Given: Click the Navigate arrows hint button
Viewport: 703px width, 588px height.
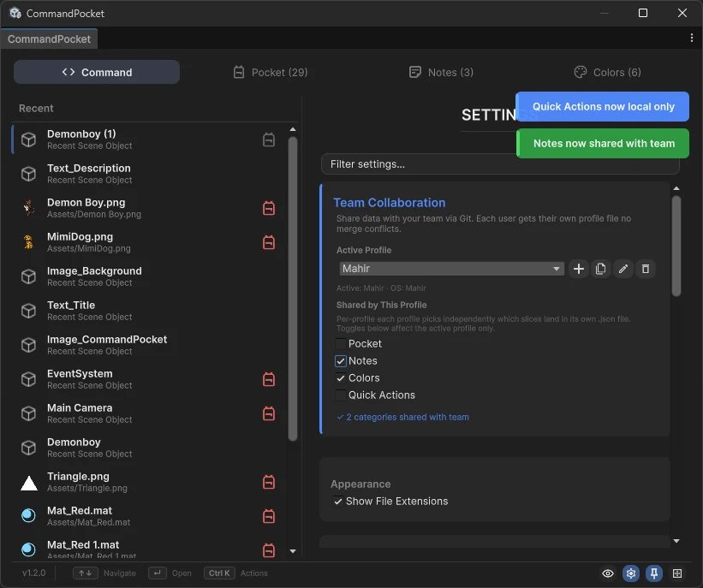Looking at the screenshot, I should click(x=85, y=573).
